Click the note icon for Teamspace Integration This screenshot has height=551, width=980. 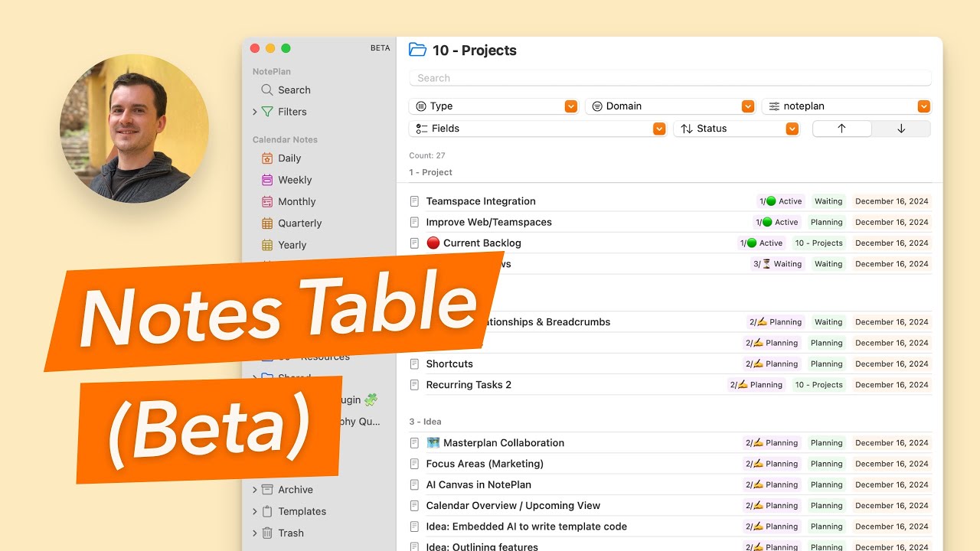414,201
